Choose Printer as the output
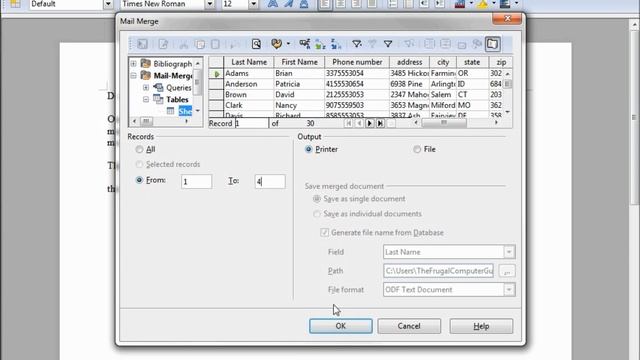This screenshot has height=360, width=640. point(309,149)
